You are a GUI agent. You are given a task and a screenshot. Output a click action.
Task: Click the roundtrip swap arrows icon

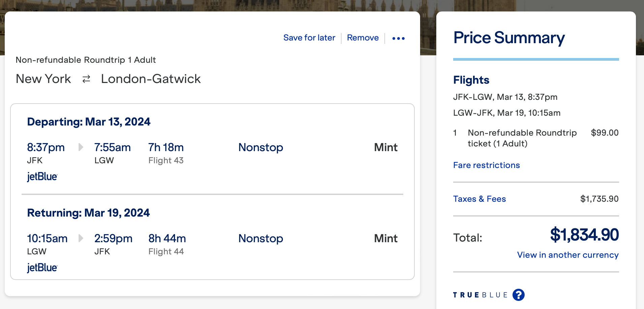pyautogui.click(x=86, y=79)
